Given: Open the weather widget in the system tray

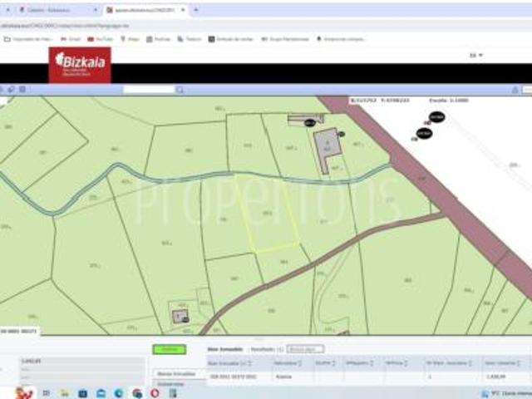Looking at the screenshot, I should pos(505,394).
